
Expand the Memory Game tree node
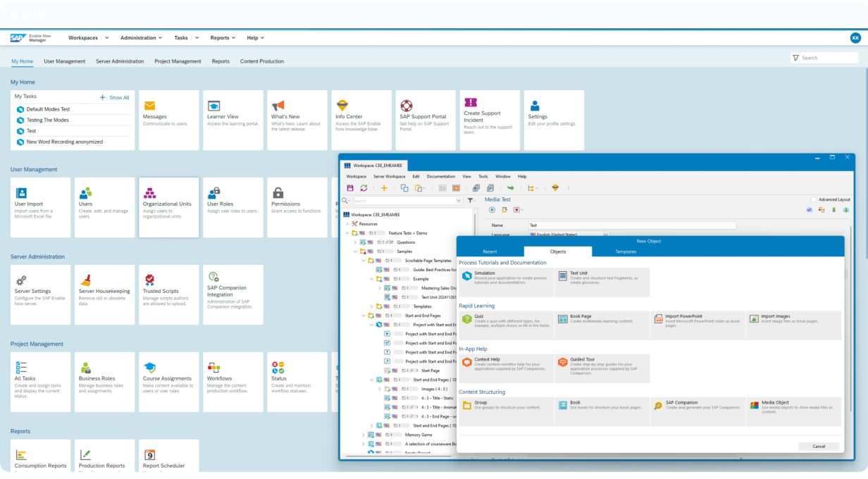(x=364, y=435)
